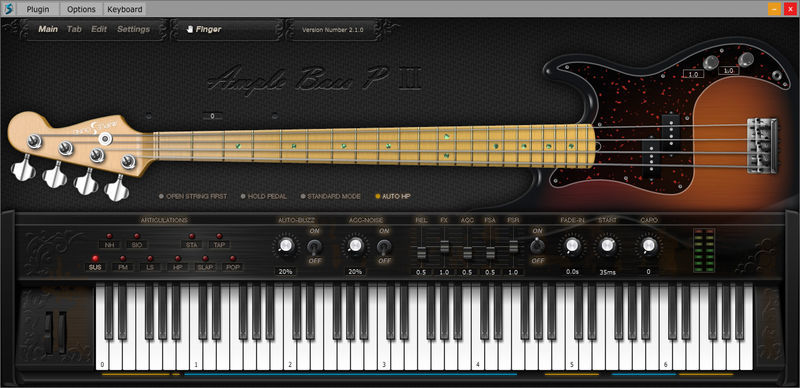Click the left body volume knob

click(711, 63)
